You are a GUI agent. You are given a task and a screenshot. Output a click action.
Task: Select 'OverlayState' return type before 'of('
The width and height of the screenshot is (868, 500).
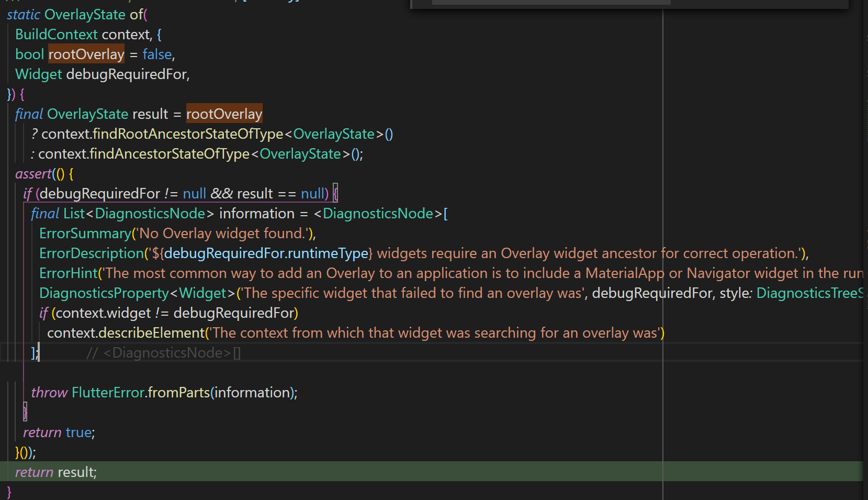pyautogui.click(x=85, y=15)
